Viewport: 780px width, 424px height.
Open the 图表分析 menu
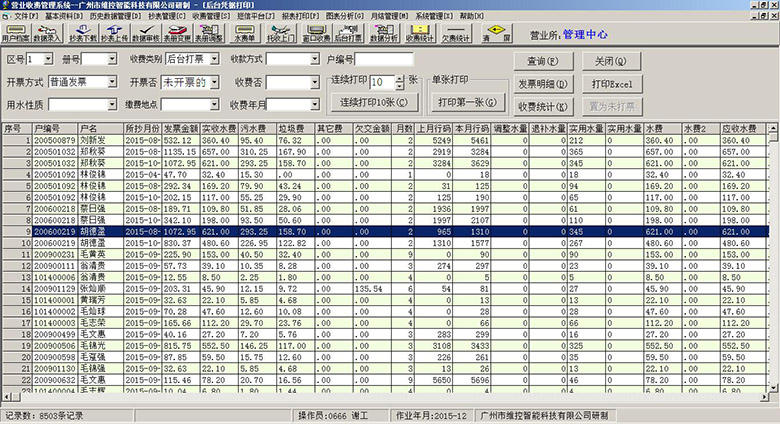tap(345, 16)
